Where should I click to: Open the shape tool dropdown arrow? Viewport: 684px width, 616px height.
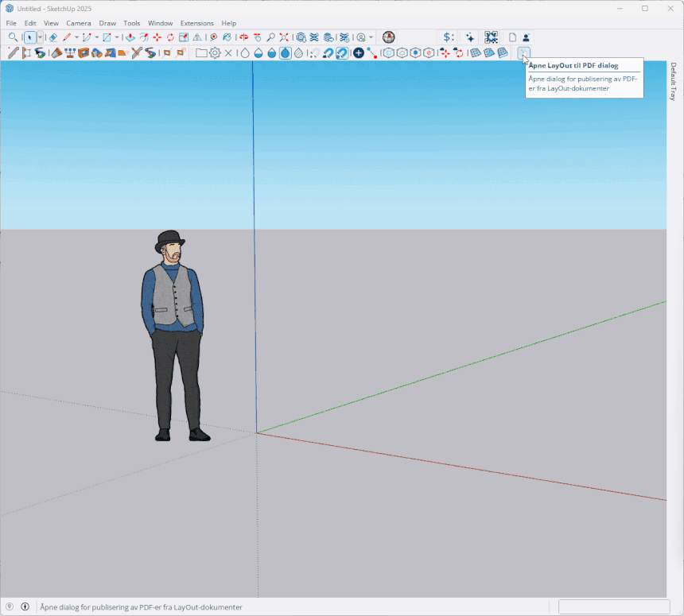[117, 37]
